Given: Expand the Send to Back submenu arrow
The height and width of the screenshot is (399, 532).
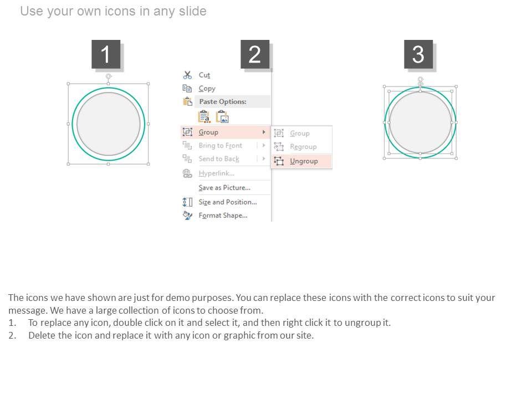Looking at the screenshot, I should point(264,158).
